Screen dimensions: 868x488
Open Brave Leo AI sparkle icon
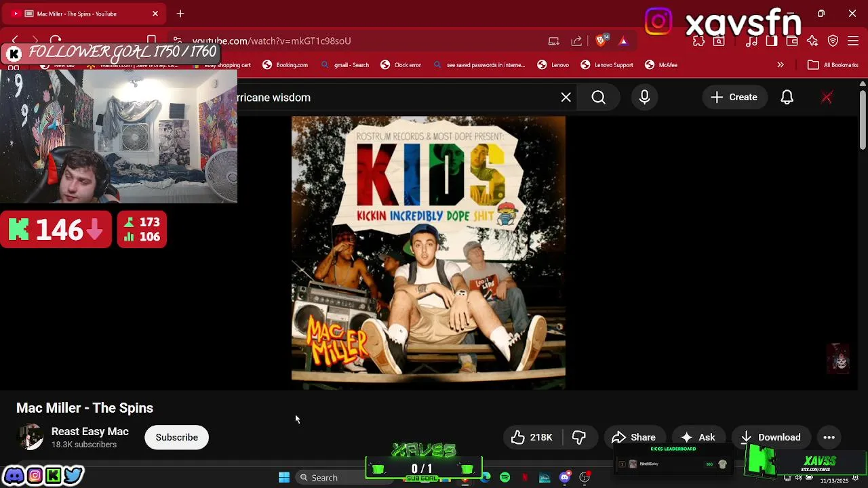812,41
